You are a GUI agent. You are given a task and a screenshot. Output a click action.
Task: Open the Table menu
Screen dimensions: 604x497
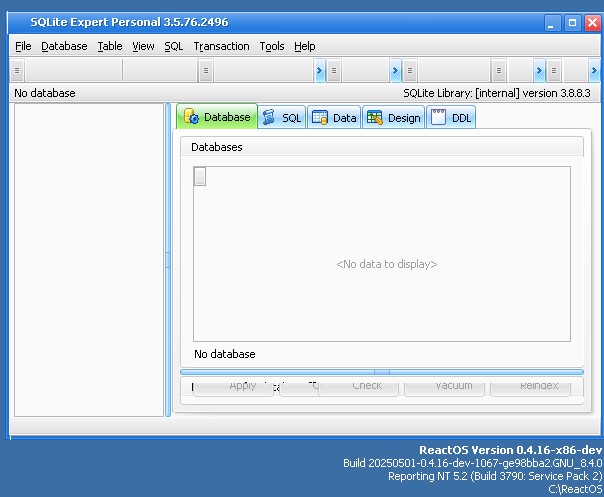110,46
